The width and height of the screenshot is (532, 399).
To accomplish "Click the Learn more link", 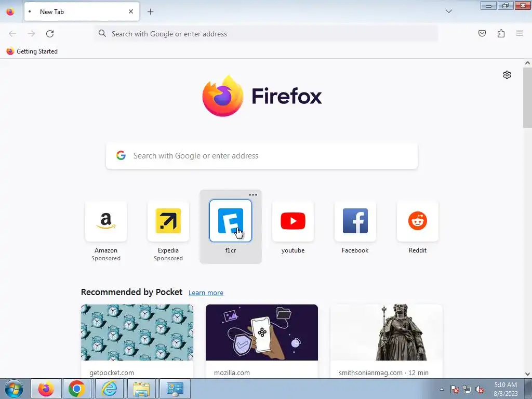I will [206, 293].
